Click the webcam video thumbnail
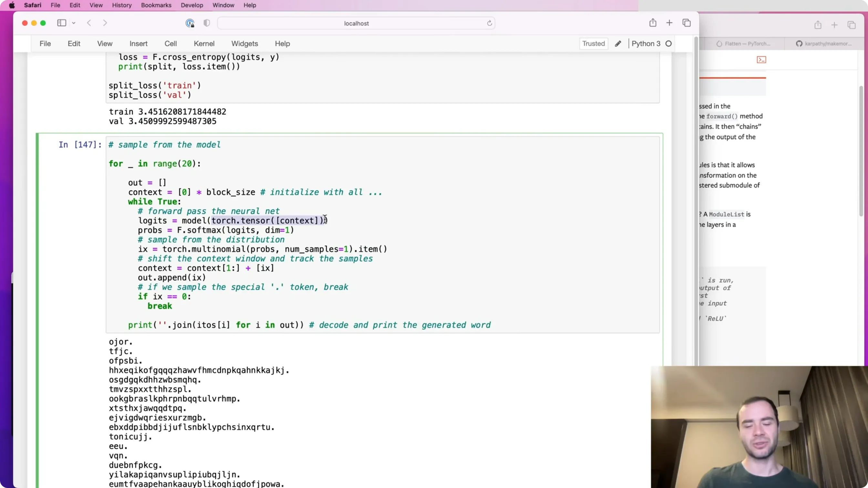868x488 pixels. 759,427
